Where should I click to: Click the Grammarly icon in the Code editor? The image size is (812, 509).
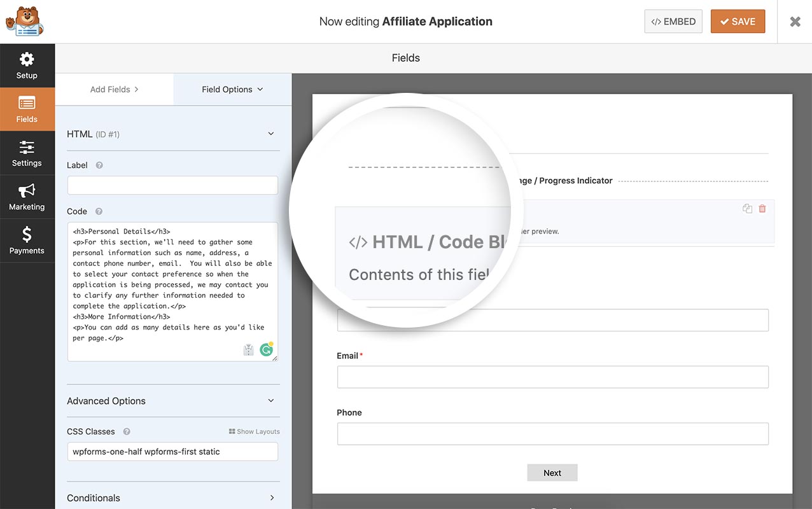coord(266,349)
